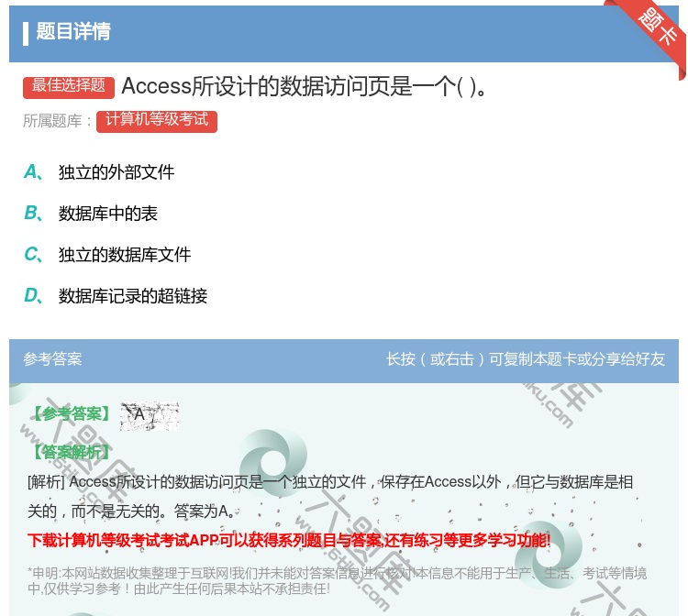Click the question text Access所设计的数据访问页是一个( )
Image resolution: width=688 pixels, height=616 pixels.
coord(304,86)
